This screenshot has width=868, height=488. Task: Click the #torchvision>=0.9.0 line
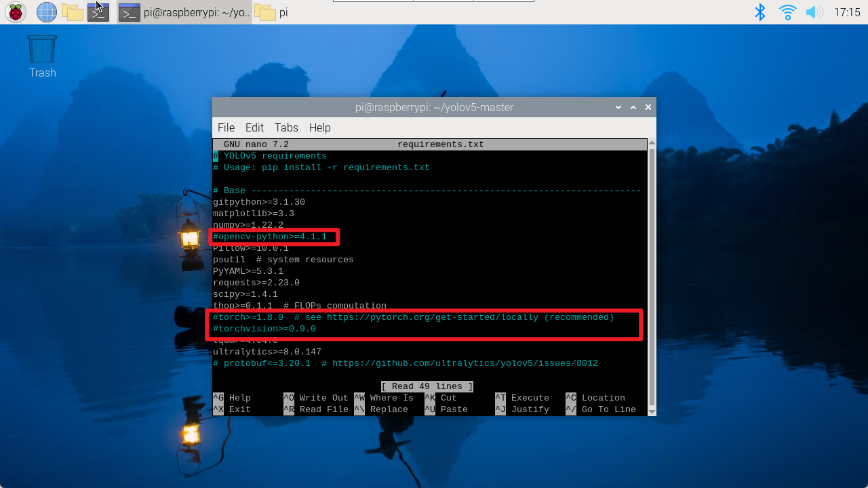coord(264,329)
